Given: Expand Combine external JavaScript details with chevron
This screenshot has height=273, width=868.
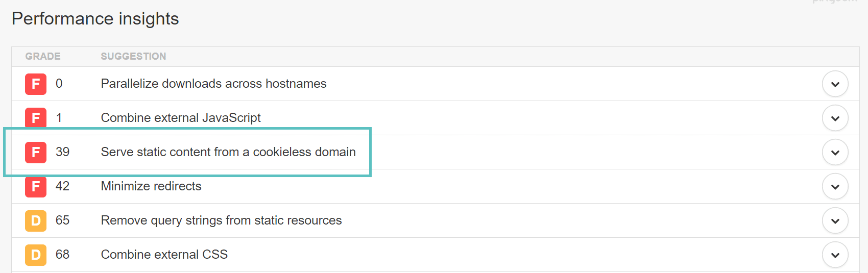Looking at the screenshot, I should [835, 118].
